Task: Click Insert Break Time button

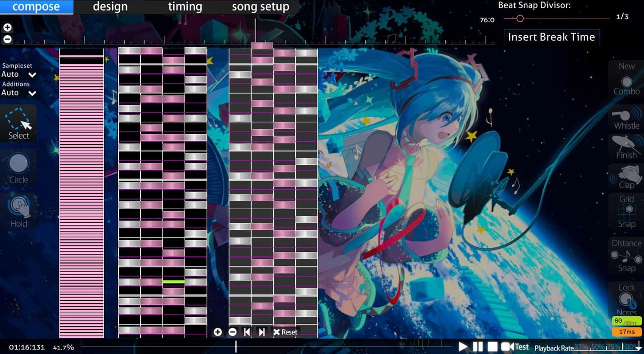Action: [x=551, y=37]
